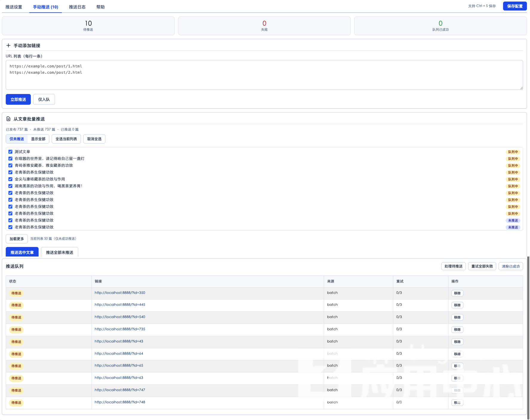Open the 帮助 tab
Image resolution: width=530 pixels, height=420 pixels.
point(101,7)
